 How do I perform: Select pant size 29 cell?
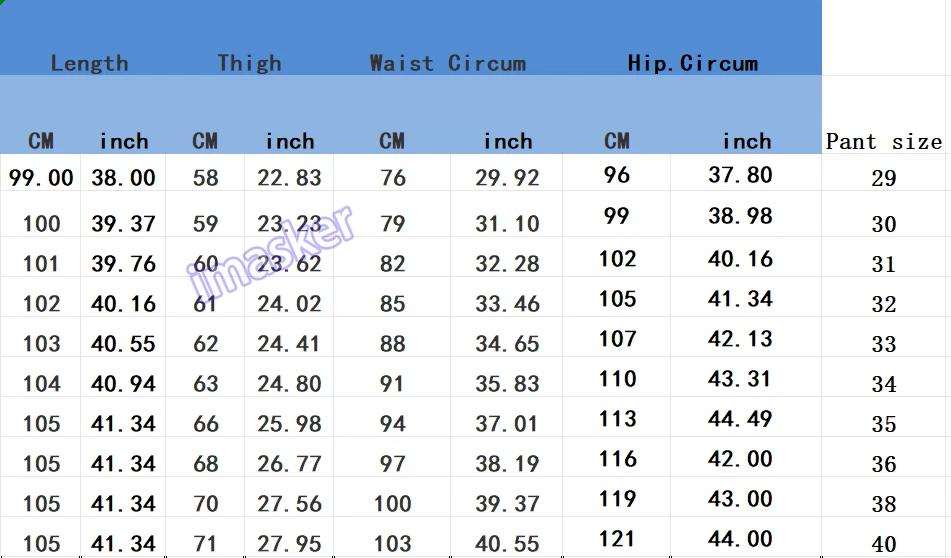[883, 179]
